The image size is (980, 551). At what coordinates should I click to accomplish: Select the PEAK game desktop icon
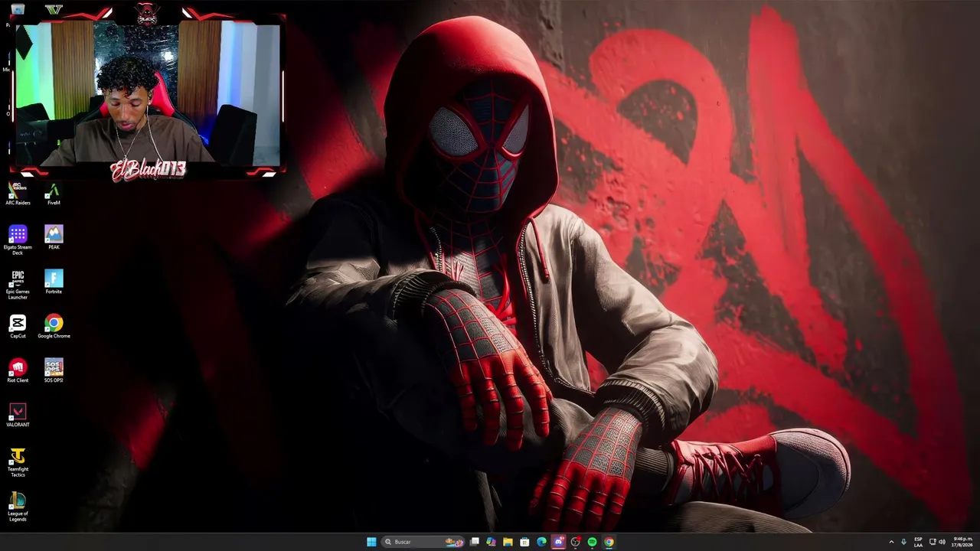point(54,237)
